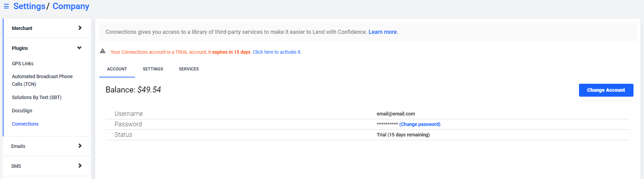Collapse the Plugins section chevron
644x179 pixels.
point(79,48)
